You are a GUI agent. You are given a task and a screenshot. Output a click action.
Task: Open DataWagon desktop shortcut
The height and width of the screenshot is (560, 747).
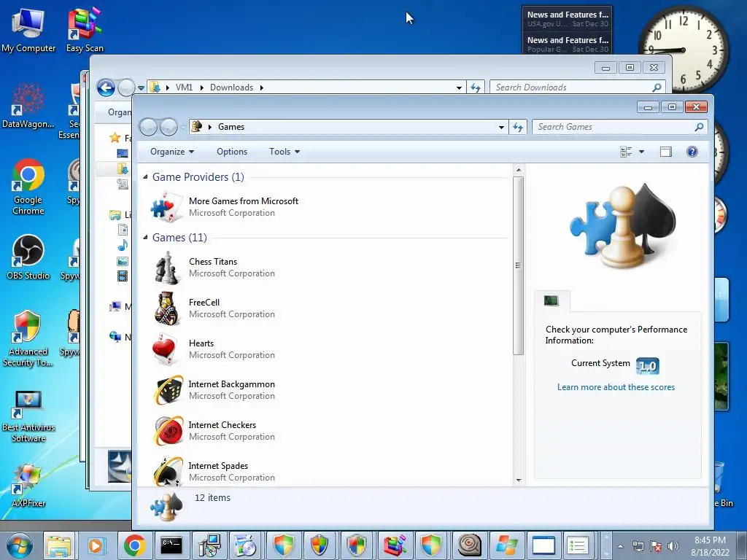(x=28, y=105)
